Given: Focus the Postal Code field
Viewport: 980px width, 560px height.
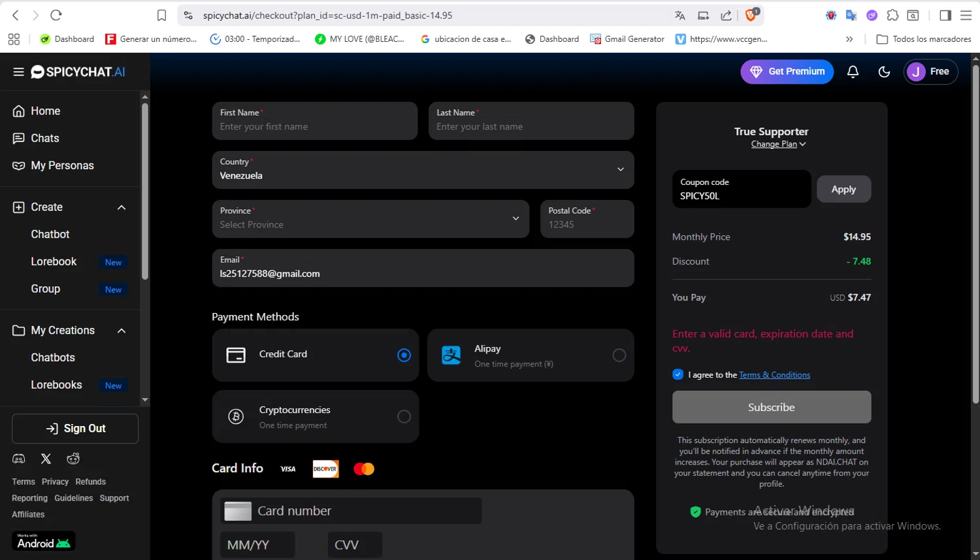Looking at the screenshot, I should (x=587, y=219).
